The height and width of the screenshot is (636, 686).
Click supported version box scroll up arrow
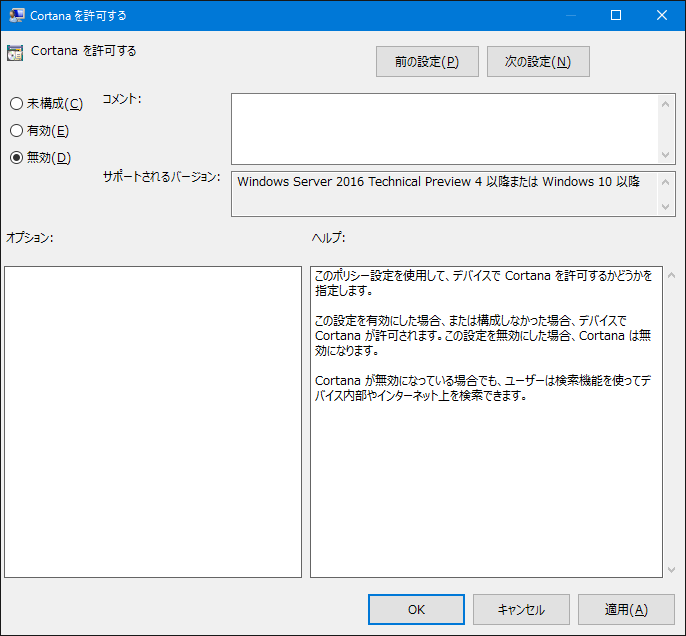pyautogui.click(x=665, y=182)
